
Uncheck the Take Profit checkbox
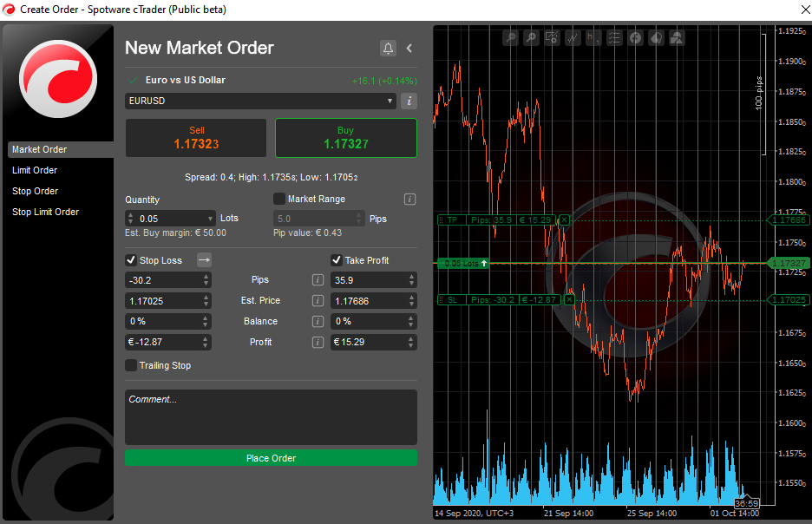(336, 260)
